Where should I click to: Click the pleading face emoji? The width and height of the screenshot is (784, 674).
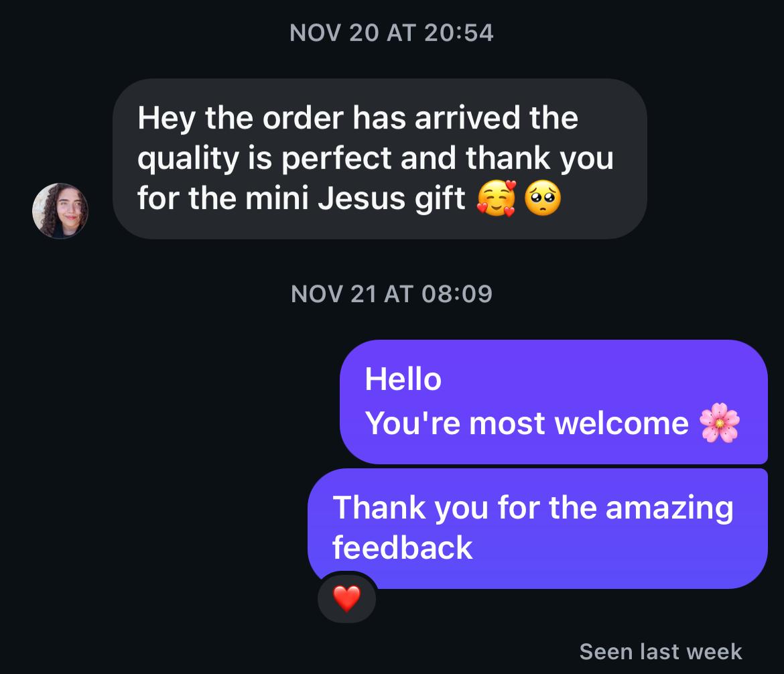[x=543, y=198]
